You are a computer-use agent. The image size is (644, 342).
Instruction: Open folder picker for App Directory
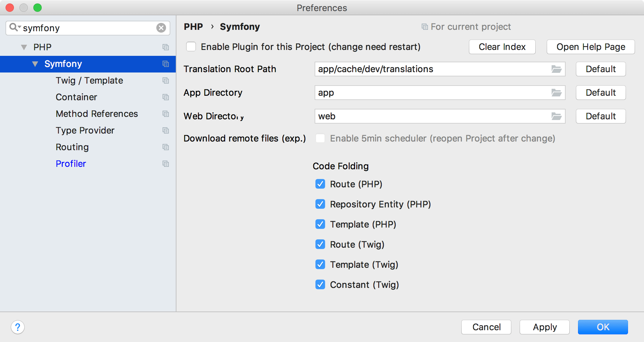coord(556,93)
